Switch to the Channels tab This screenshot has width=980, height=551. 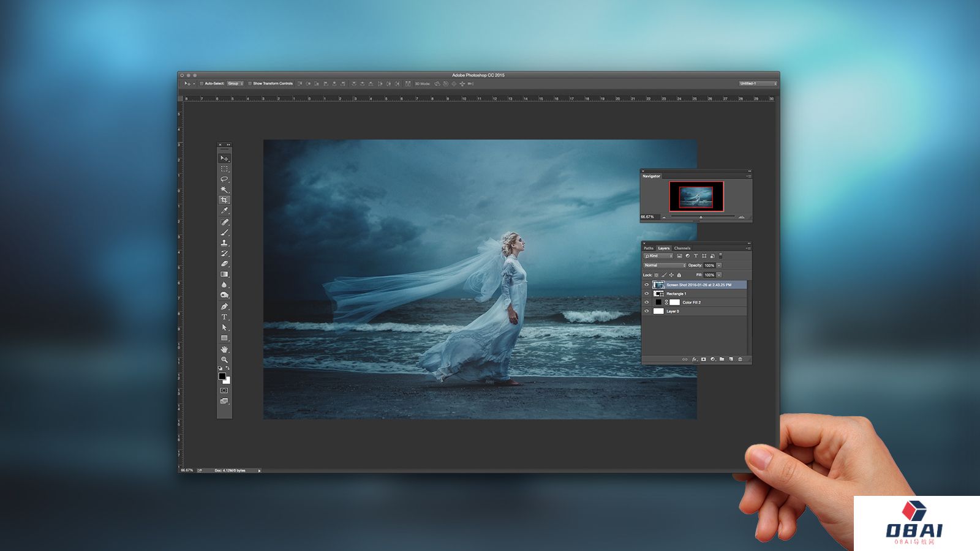pyautogui.click(x=682, y=248)
